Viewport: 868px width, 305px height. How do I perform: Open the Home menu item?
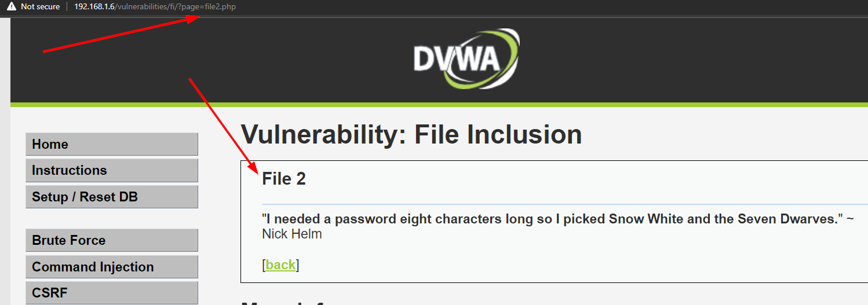[x=112, y=144]
